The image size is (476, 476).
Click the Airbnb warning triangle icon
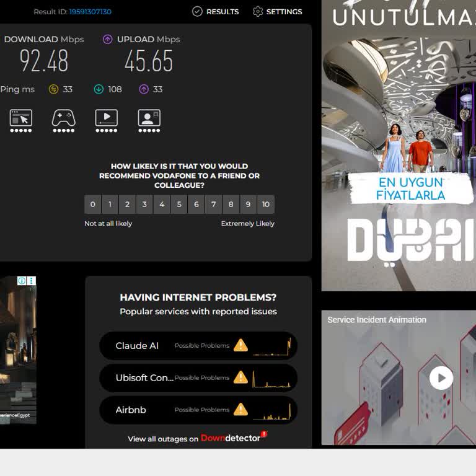pos(240,409)
